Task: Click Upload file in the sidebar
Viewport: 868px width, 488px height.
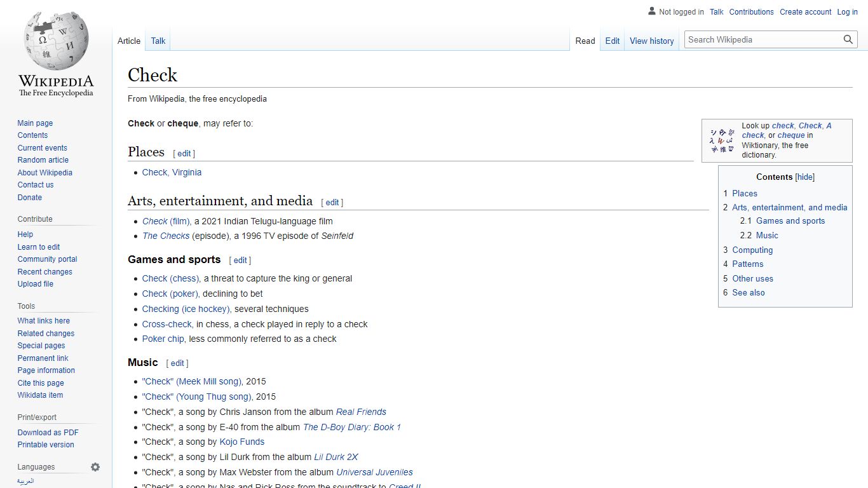Action: coord(36,284)
